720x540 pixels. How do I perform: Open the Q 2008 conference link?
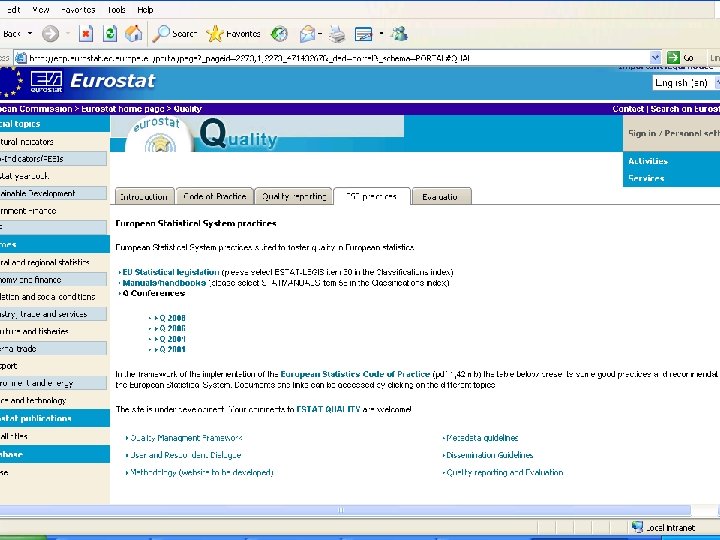coord(172,318)
